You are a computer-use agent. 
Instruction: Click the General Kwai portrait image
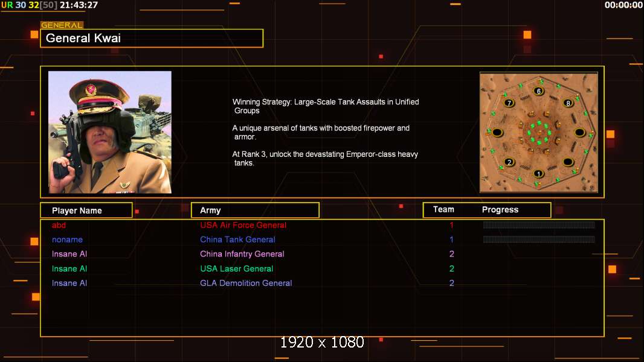110,132
